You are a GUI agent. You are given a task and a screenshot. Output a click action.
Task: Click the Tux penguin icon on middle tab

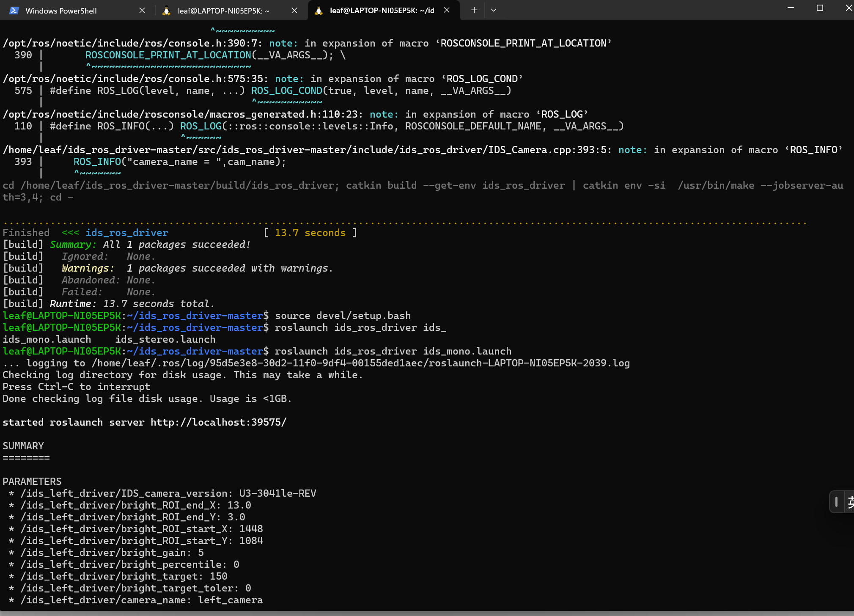[x=167, y=11]
